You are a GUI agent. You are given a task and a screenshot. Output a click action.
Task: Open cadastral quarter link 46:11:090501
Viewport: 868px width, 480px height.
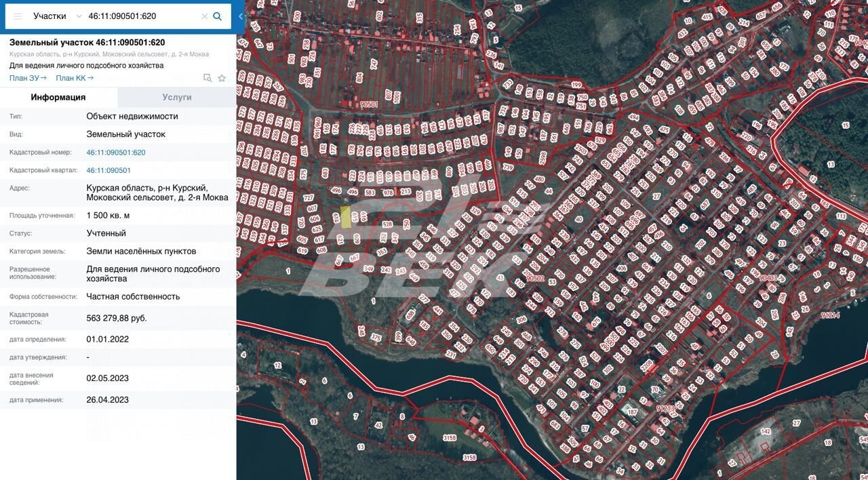[108, 170]
